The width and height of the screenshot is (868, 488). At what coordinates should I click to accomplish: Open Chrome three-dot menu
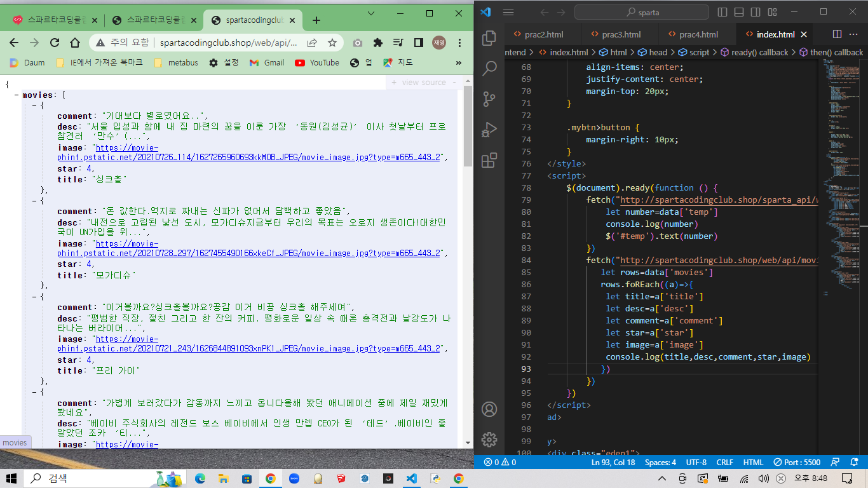(459, 43)
